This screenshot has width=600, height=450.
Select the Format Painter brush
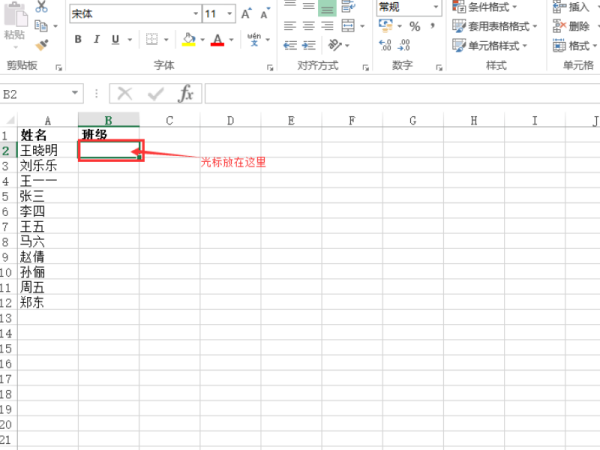click(x=42, y=45)
